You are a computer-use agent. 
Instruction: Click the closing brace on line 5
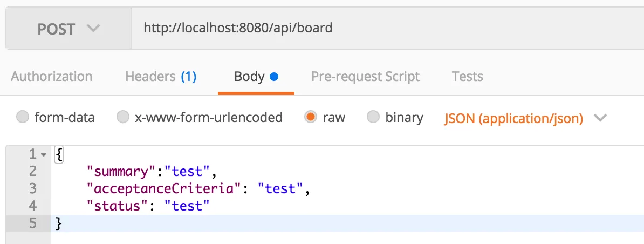pyautogui.click(x=59, y=223)
